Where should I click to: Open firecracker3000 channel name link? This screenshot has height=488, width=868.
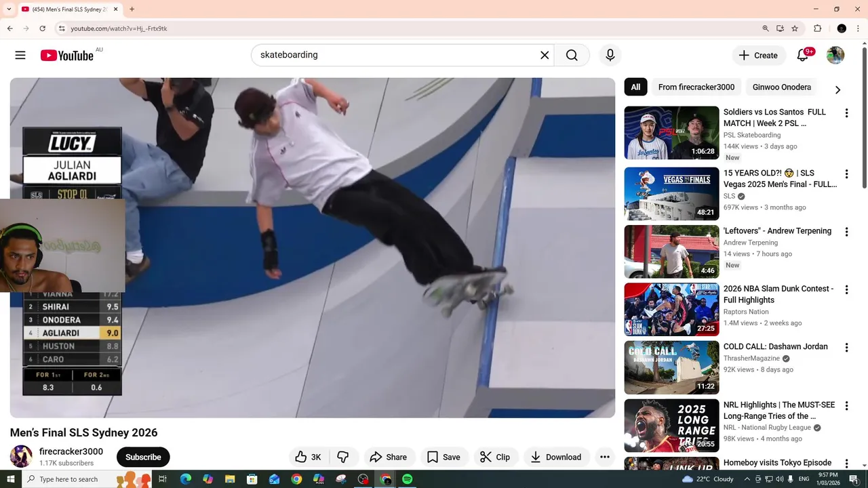[71, 451]
